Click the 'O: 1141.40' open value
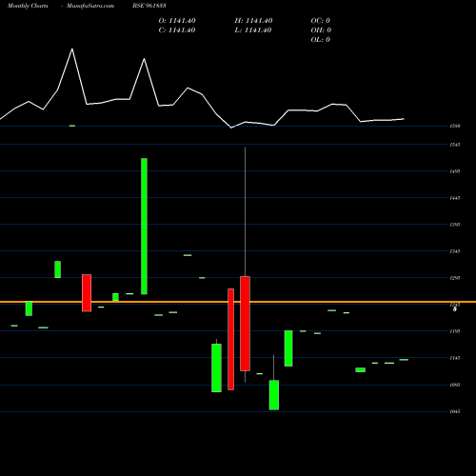 [x=177, y=21]
